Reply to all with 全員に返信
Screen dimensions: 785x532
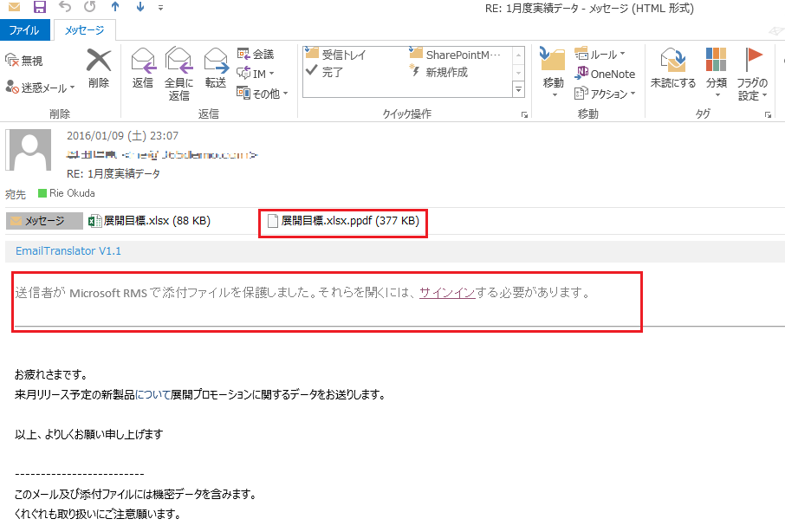tap(178, 74)
